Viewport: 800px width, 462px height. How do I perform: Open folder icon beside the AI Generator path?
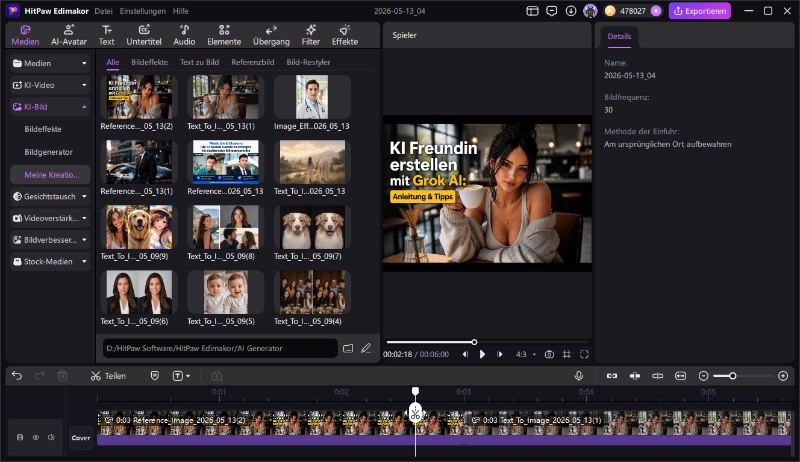[x=348, y=348]
